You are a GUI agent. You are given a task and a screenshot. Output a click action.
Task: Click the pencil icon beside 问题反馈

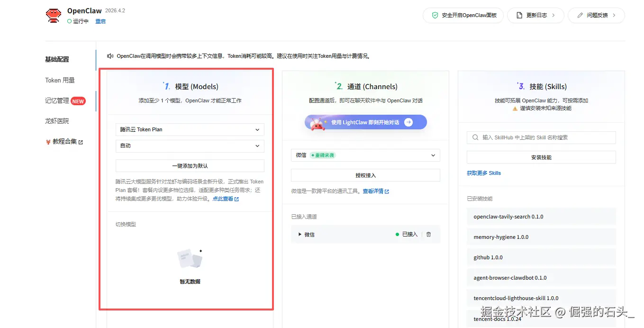pyautogui.click(x=580, y=15)
